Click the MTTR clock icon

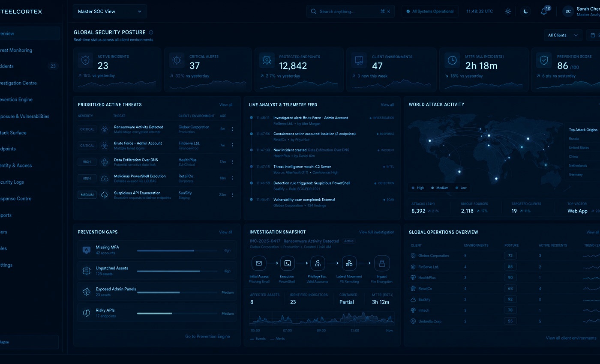[x=452, y=60]
